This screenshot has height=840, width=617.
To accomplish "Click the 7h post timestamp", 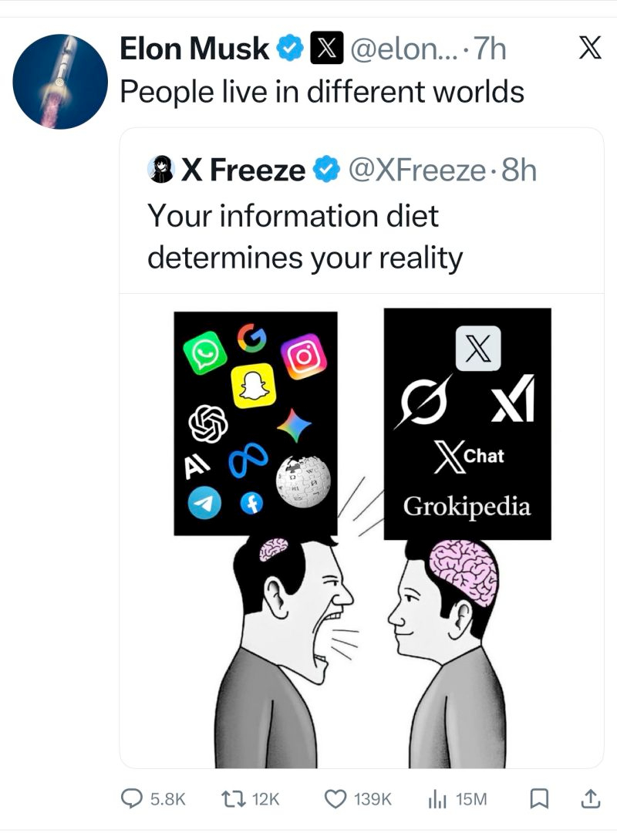I will click(491, 50).
